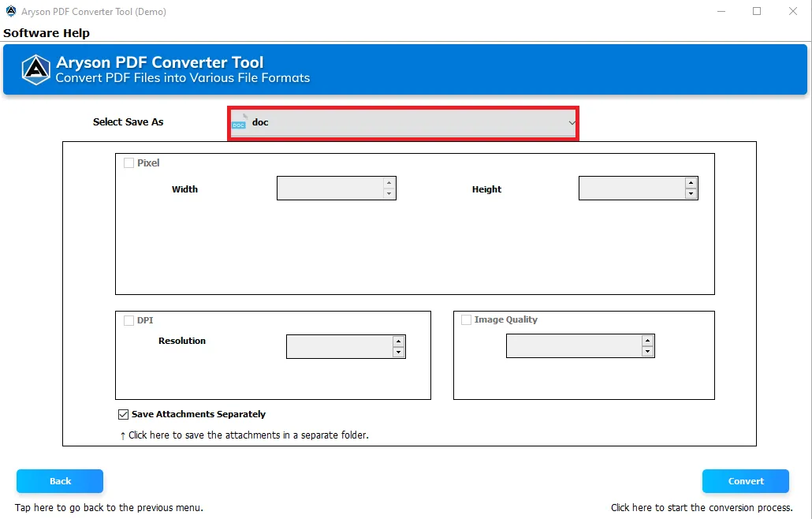Enable the DPI checkbox
The image size is (812, 519).
(x=129, y=320)
